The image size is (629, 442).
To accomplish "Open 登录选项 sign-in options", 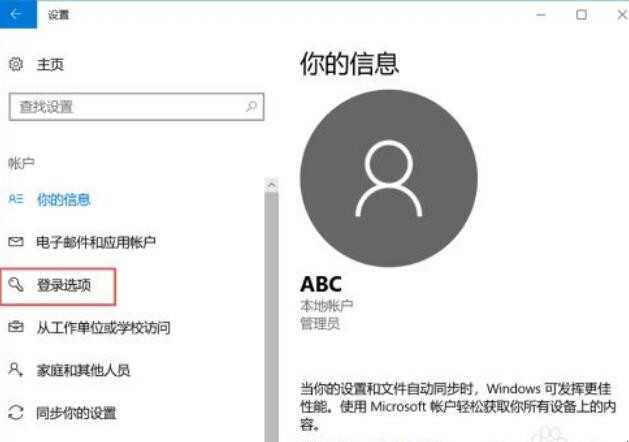I will (63, 285).
